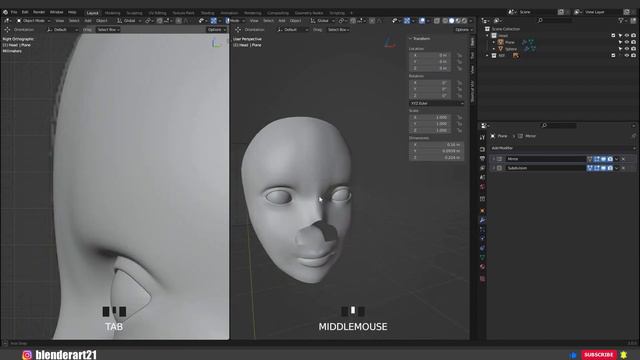Open Add menu in left viewport header
This screenshot has height=360, width=640.
click(x=88, y=20)
